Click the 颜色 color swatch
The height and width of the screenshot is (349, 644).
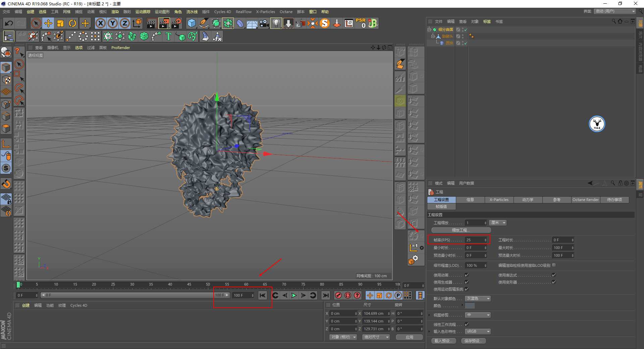pos(470,306)
